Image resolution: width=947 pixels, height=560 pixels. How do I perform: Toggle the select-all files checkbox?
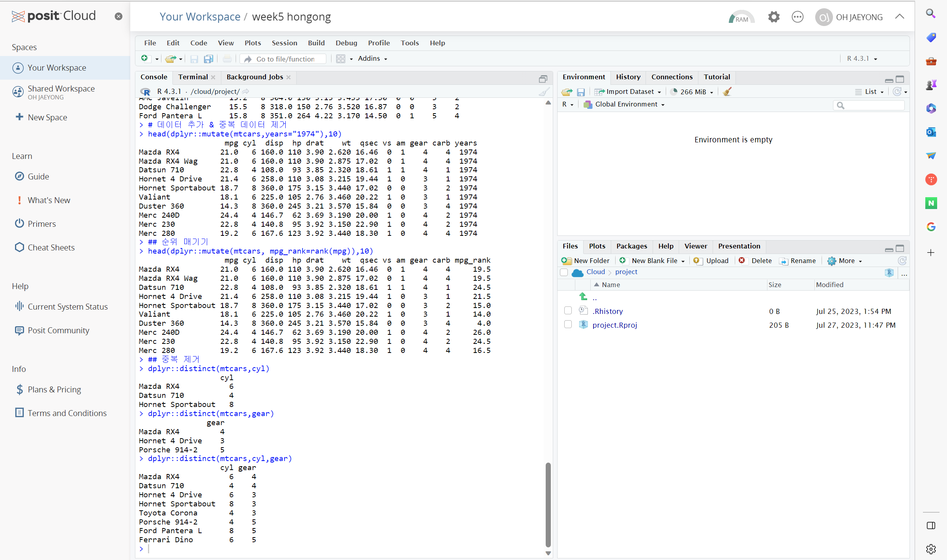tap(564, 272)
